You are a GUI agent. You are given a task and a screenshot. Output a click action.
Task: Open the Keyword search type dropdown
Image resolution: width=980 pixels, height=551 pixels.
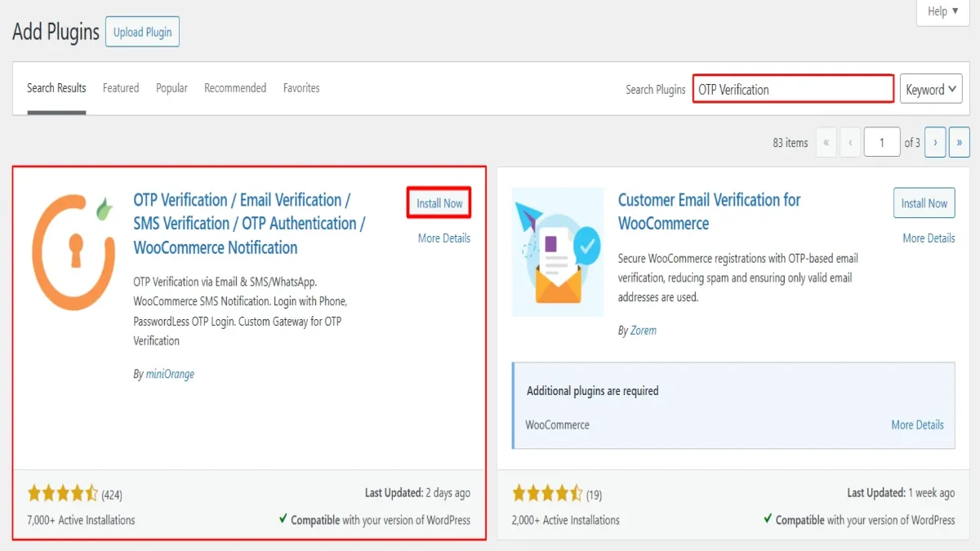(x=931, y=90)
